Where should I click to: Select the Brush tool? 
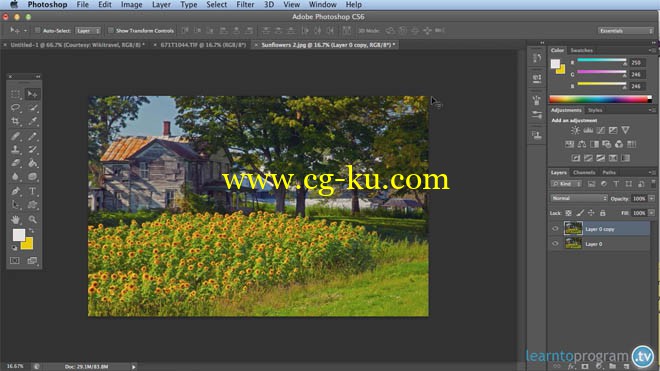point(32,136)
